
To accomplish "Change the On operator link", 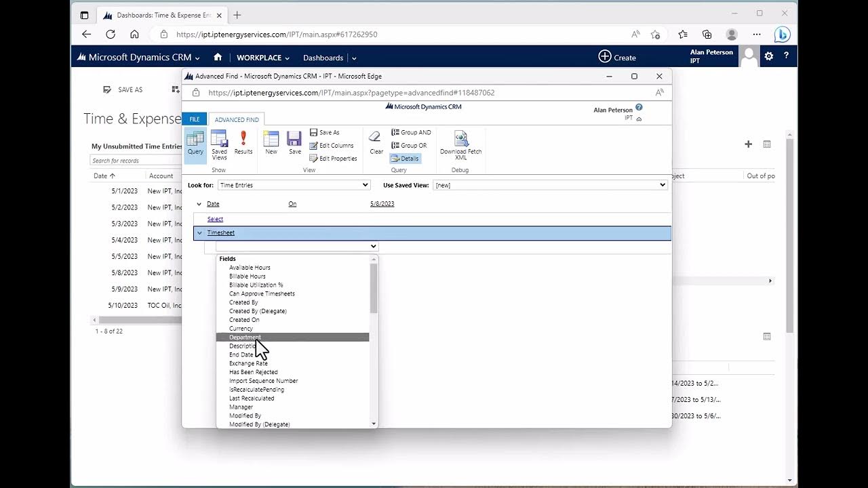I will (x=292, y=204).
